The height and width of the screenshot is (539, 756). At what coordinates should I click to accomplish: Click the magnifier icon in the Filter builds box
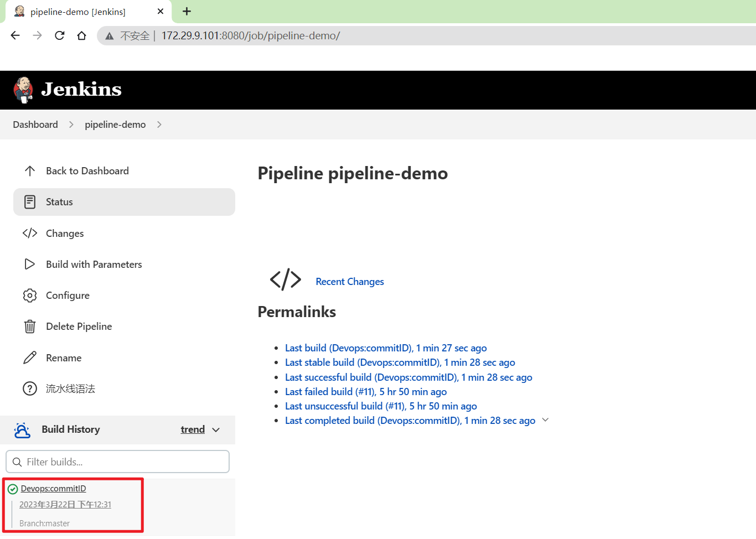[17, 462]
